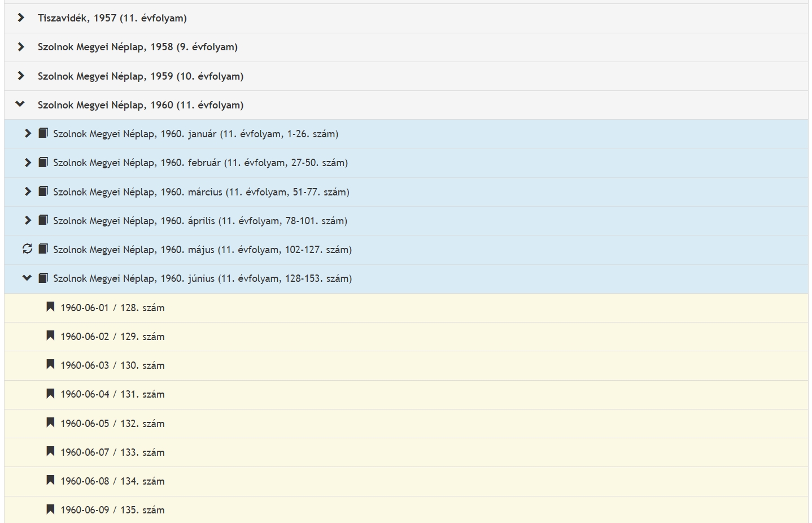Screen dimensions: 812x523
Task: Click bookmark icon of 1960-06-08 issue
Action: [x=50, y=480]
